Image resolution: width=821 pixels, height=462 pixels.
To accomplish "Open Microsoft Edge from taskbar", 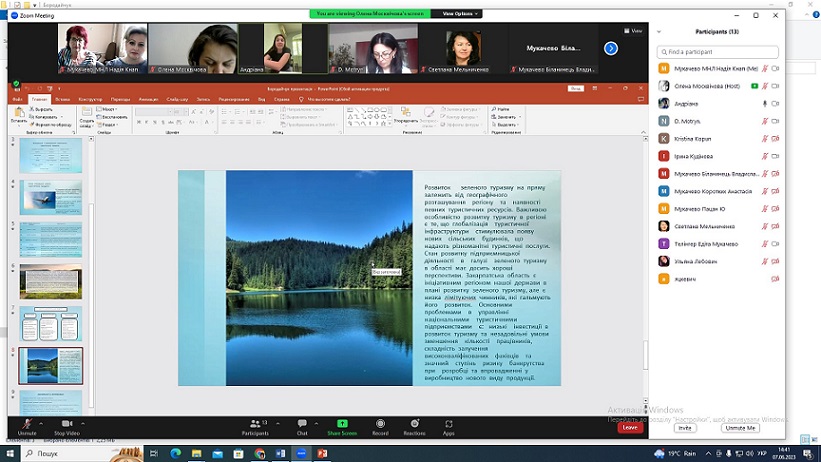I will (x=175, y=453).
